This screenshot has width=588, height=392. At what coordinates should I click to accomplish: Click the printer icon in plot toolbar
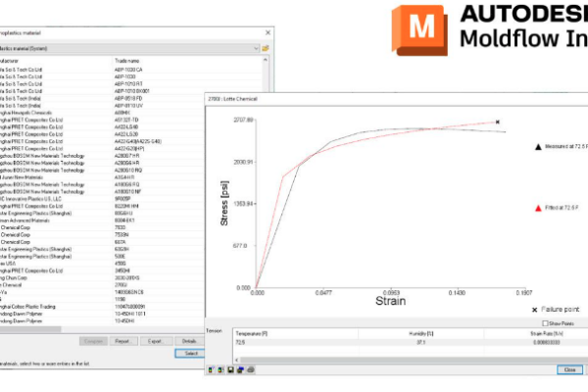pos(251,369)
